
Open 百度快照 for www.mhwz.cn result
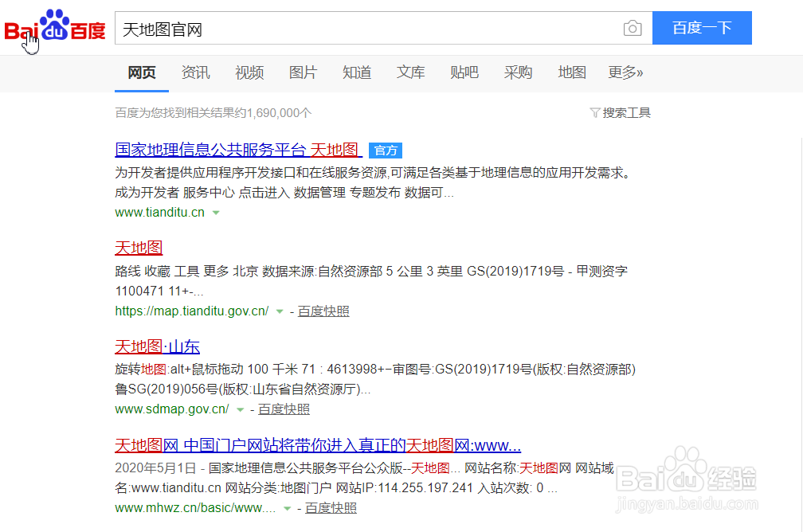331,508
